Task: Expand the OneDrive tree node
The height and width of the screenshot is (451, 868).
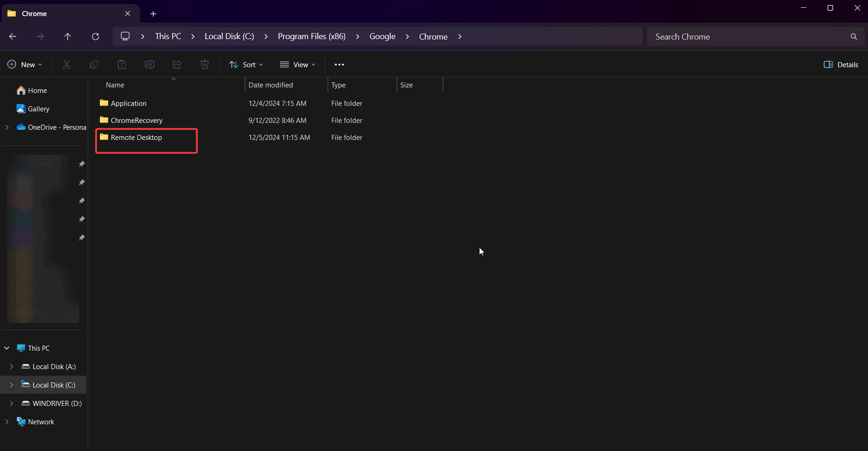Action: [7, 127]
